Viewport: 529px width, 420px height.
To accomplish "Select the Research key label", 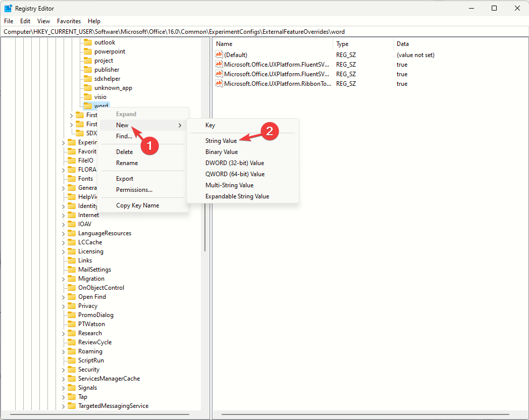I will (90, 333).
